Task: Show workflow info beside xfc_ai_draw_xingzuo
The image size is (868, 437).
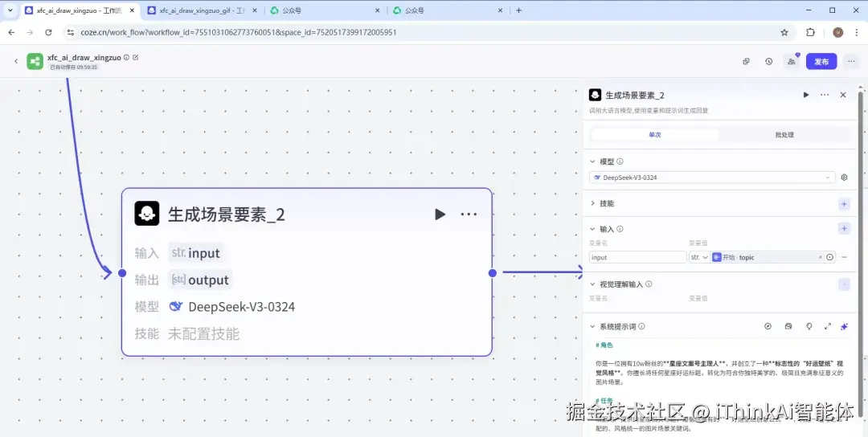Action: pyautogui.click(x=126, y=58)
